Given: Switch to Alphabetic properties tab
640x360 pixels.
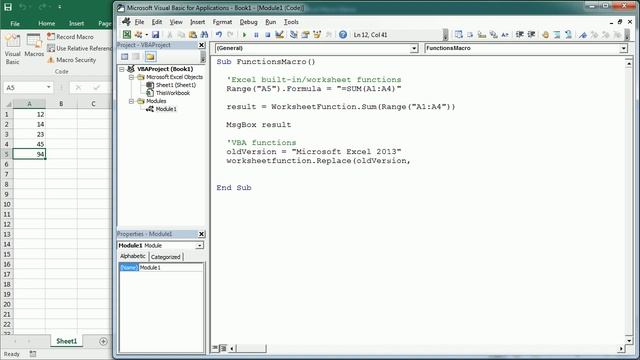Looking at the screenshot, I should tap(133, 256).
